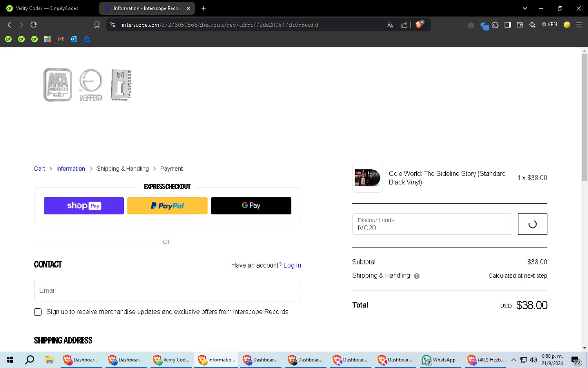The width and height of the screenshot is (588, 368).
Task: Switch to Verify Cod... taskbar window
Action: click(x=172, y=360)
